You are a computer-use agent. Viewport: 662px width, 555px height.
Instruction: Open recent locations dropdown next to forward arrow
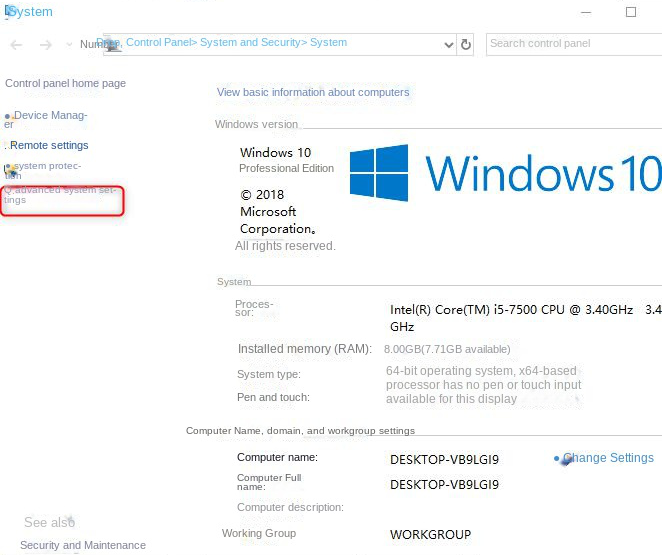pos(69,44)
